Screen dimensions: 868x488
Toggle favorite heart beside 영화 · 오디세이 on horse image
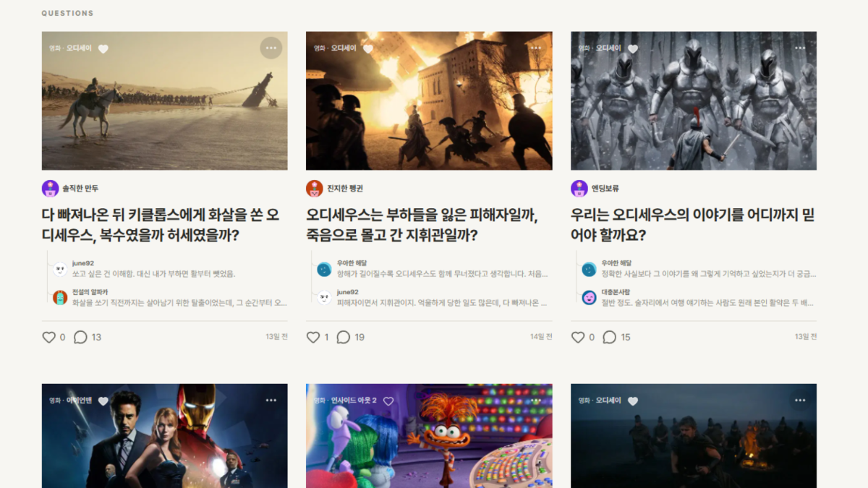coord(103,49)
